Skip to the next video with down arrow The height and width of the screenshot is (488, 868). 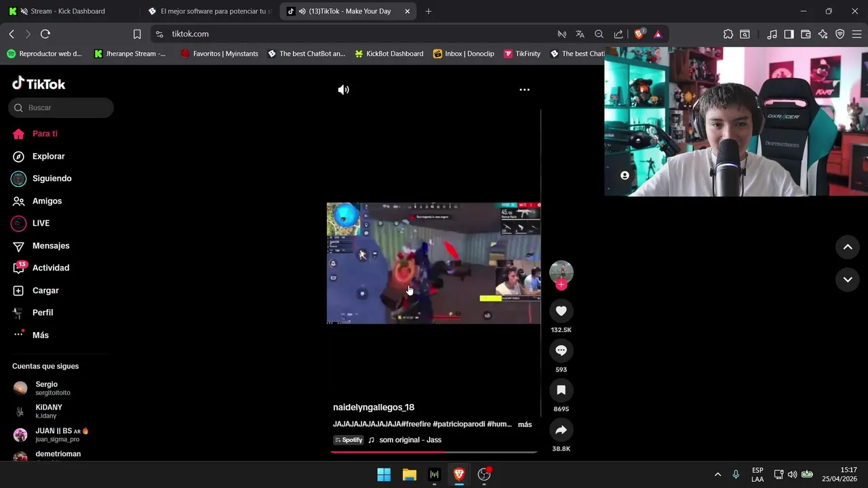click(848, 279)
